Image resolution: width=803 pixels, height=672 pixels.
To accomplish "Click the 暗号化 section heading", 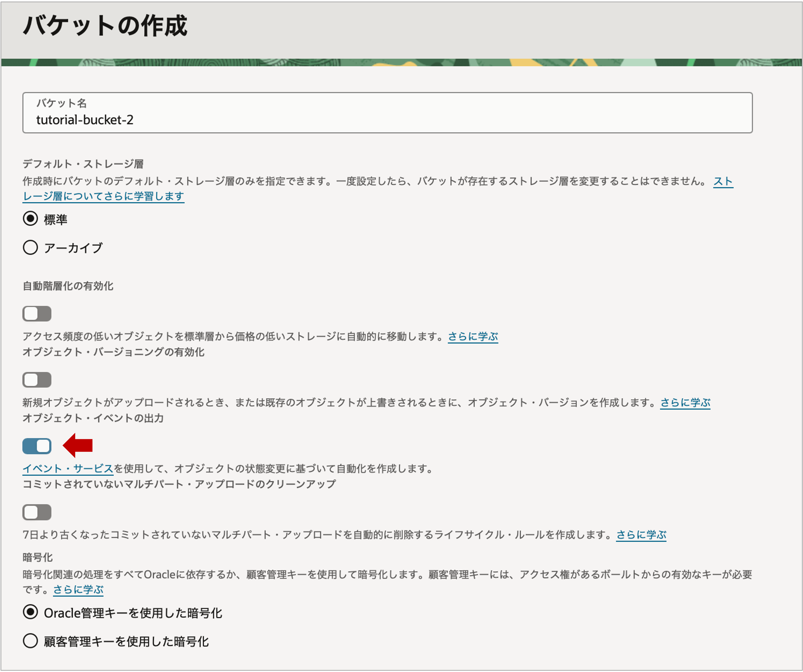I will point(37,557).
